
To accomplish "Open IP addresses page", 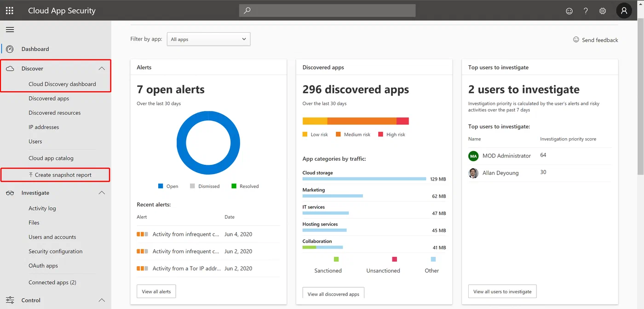I will click(x=44, y=127).
